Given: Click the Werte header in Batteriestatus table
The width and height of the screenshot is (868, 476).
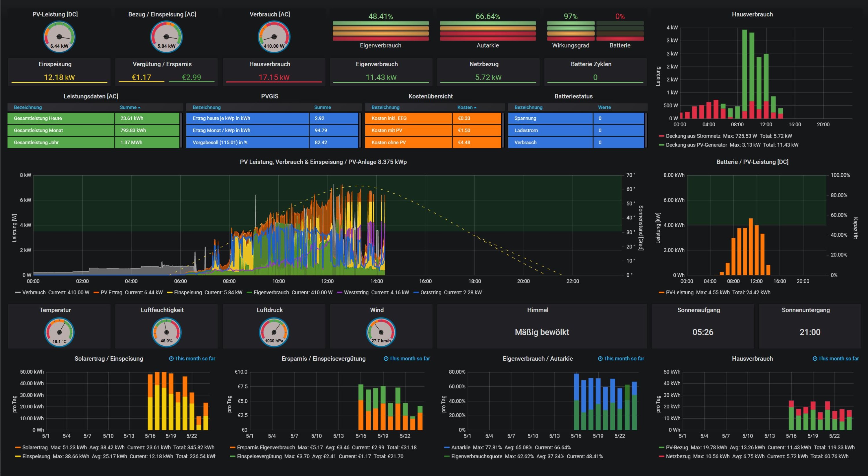Looking at the screenshot, I should (604, 108).
